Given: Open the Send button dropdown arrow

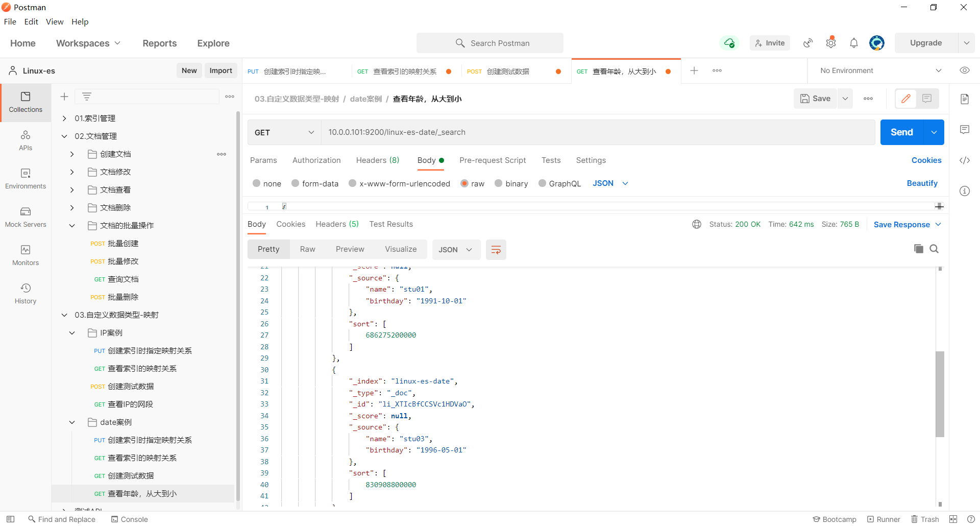Looking at the screenshot, I should pyautogui.click(x=934, y=132).
